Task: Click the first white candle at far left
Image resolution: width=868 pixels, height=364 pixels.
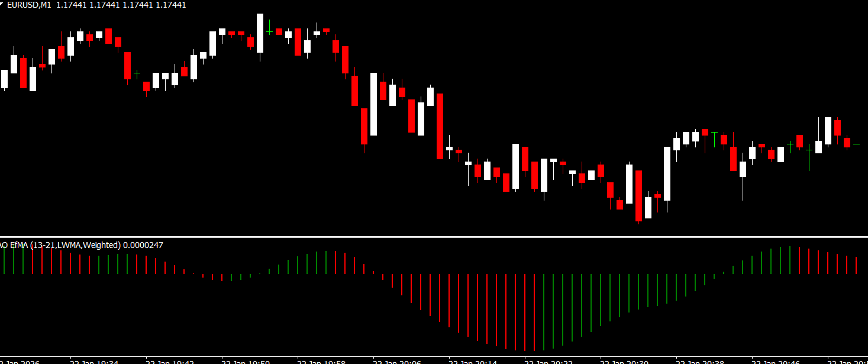Action: (4, 79)
